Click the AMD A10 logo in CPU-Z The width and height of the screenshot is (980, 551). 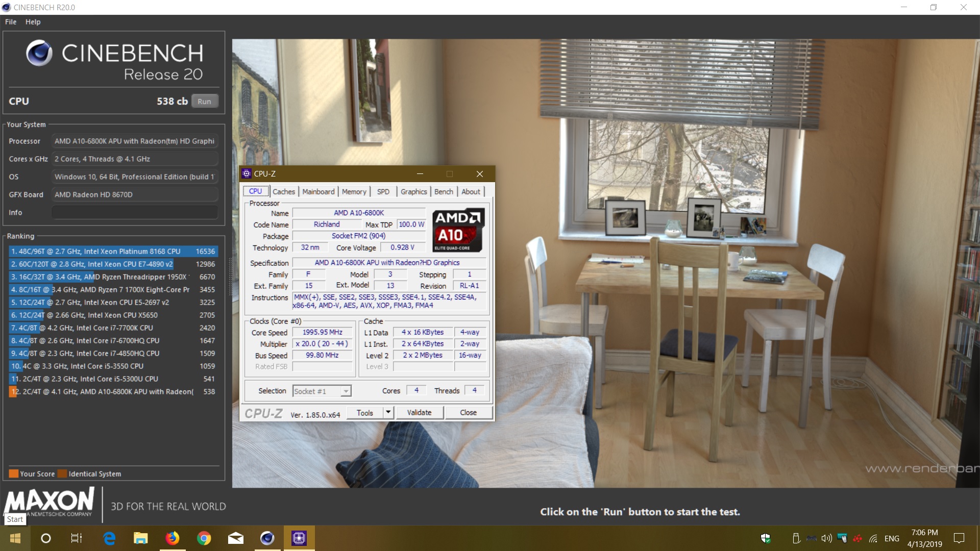458,230
